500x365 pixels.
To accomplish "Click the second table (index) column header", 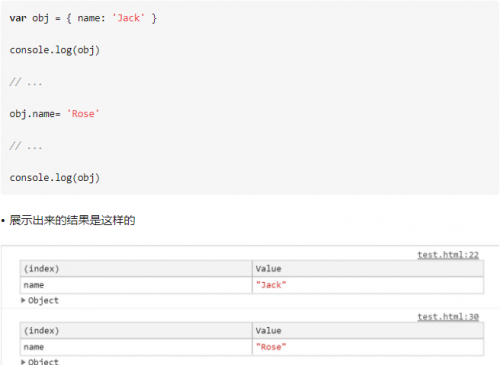I will coord(136,331).
